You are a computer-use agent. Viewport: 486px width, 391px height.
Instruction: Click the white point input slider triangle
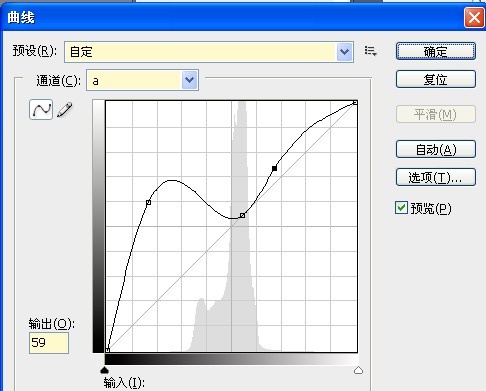coord(358,370)
